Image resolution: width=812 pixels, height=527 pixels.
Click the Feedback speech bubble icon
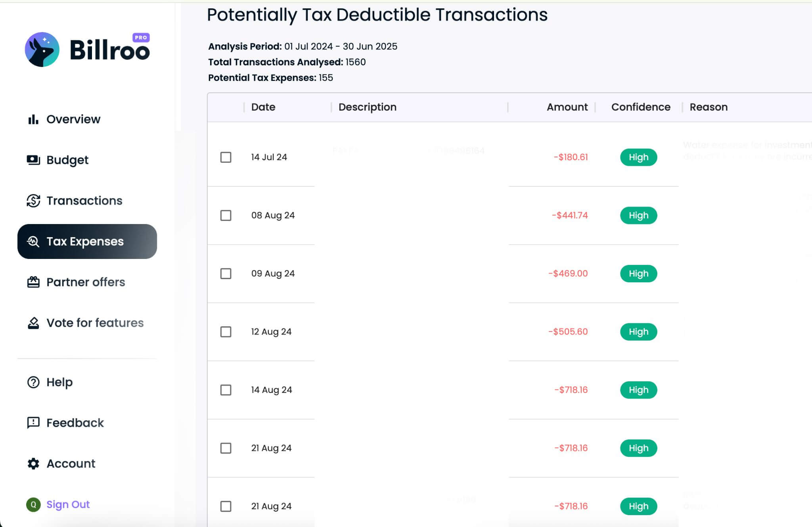tap(33, 423)
